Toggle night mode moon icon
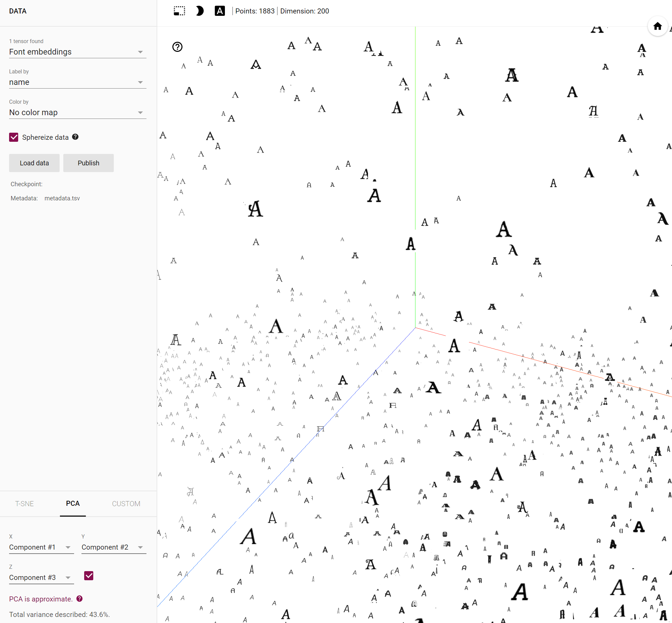672x623 pixels. 200,11
